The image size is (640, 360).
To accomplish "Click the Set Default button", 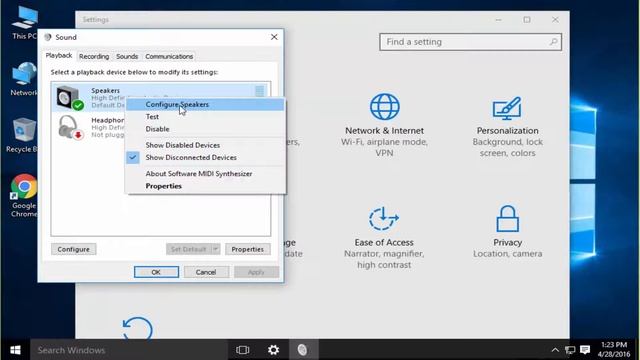I will (188, 249).
